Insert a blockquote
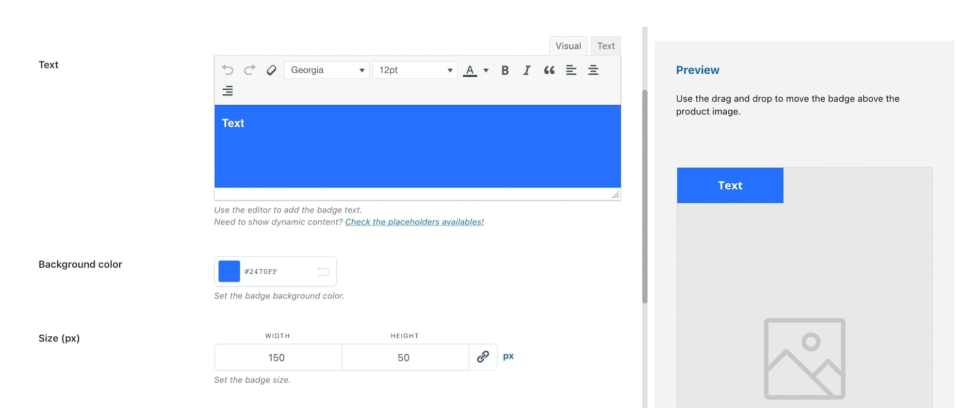Screen dimensions: 980x408 (x=549, y=70)
